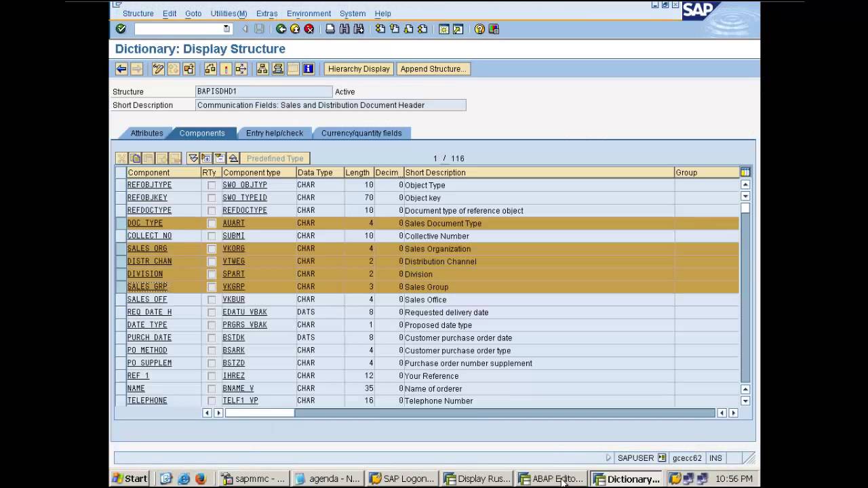Image resolution: width=868 pixels, height=488 pixels.
Task: Click the Short Description column header
Action: pyautogui.click(x=538, y=173)
